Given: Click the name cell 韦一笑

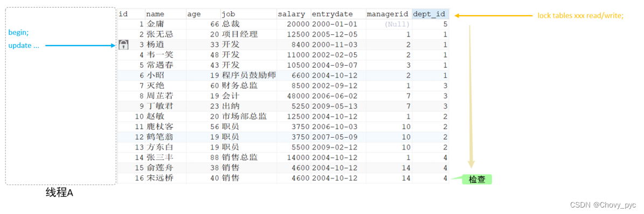Looking at the screenshot, I should pos(165,55).
